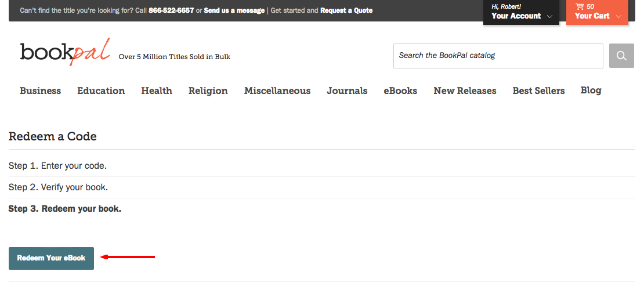Click the Over 5 Million Titles tagline
644x286 pixels.
point(175,57)
